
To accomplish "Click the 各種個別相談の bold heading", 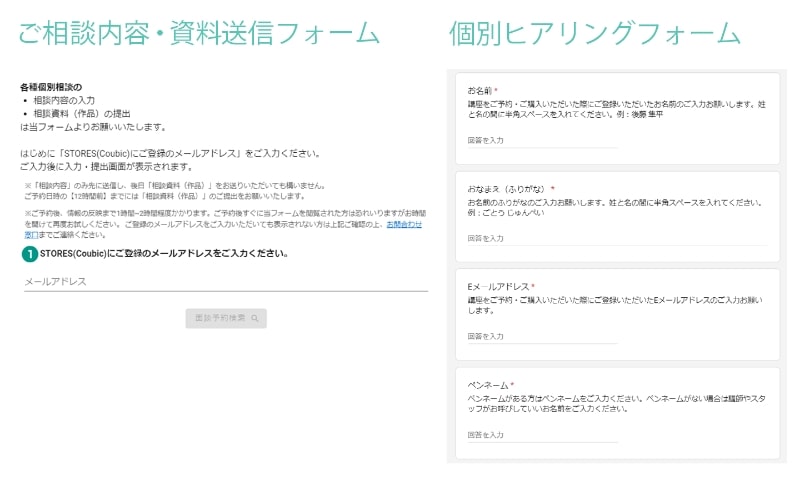I will click(x=51, y=87).
